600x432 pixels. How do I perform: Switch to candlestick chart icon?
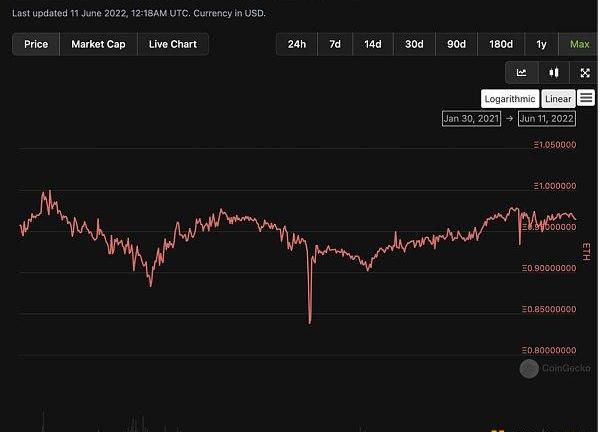click(553, 73)
